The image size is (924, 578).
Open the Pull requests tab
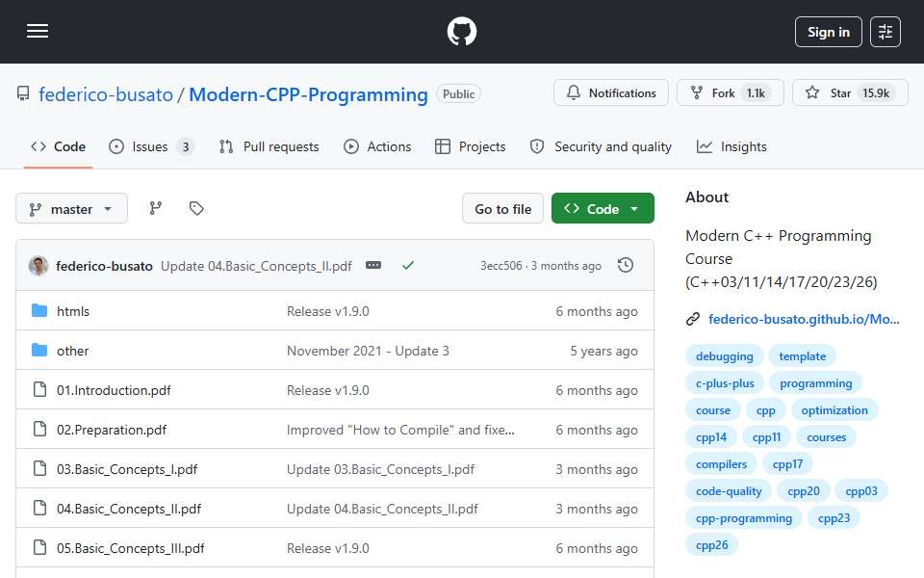[269, 146]
